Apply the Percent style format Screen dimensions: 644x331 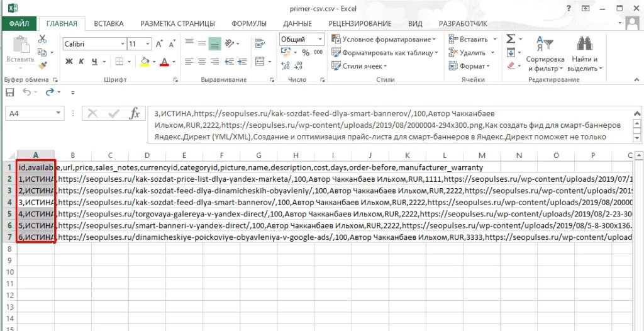(x=306, y=53)
